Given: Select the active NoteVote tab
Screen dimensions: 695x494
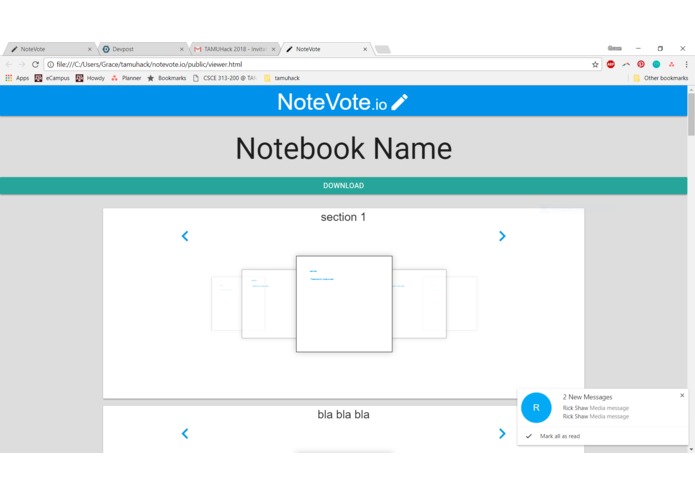Looking at the screenshot, I should (326, 49).
